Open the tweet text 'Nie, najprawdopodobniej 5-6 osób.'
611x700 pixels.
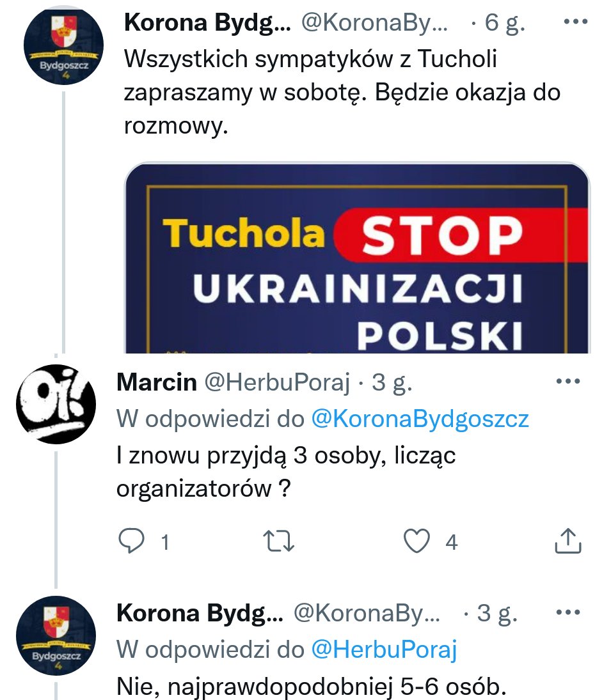click(x=312, y=687)
